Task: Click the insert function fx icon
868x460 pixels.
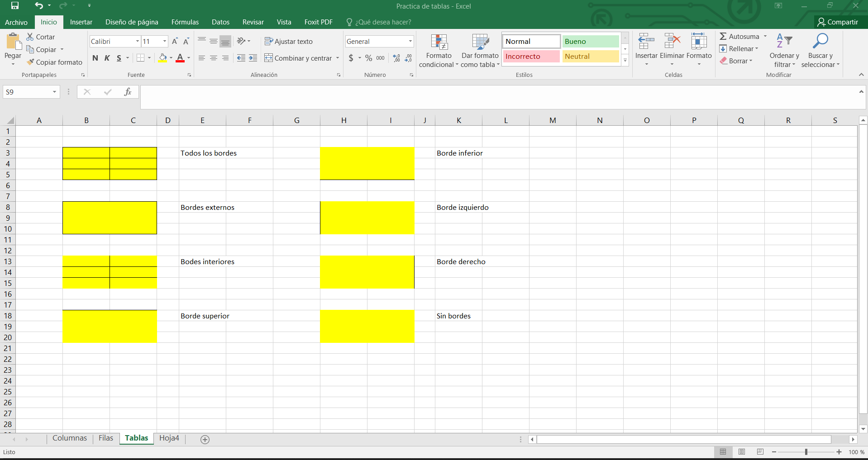Action: click(x=128, y=92)
